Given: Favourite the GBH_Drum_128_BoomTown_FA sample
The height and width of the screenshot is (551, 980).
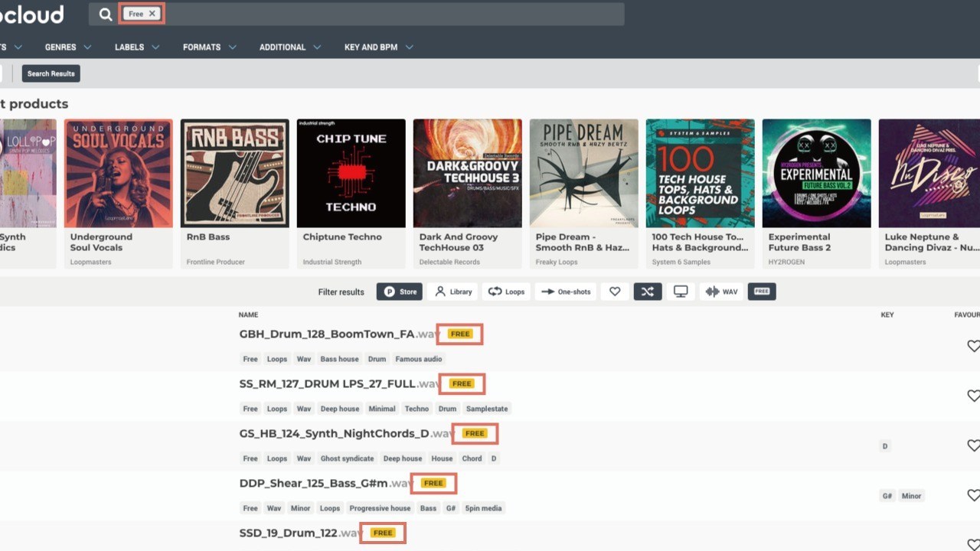Looking at the screenshot, I should [973, 347].
